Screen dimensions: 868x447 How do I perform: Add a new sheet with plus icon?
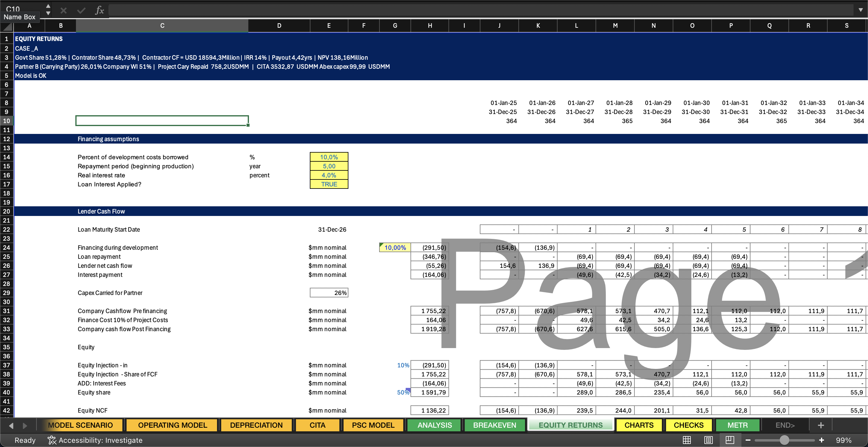pos(821,425)
